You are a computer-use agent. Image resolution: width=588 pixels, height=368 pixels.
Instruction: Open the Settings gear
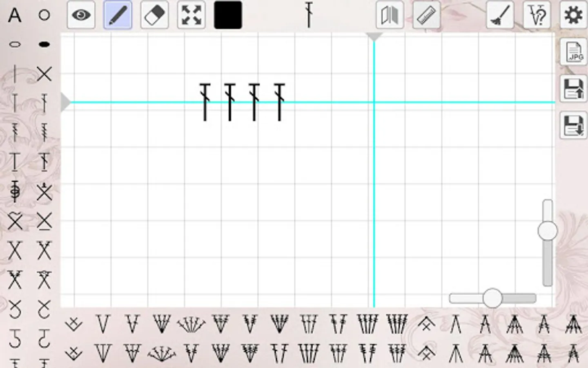573,15
